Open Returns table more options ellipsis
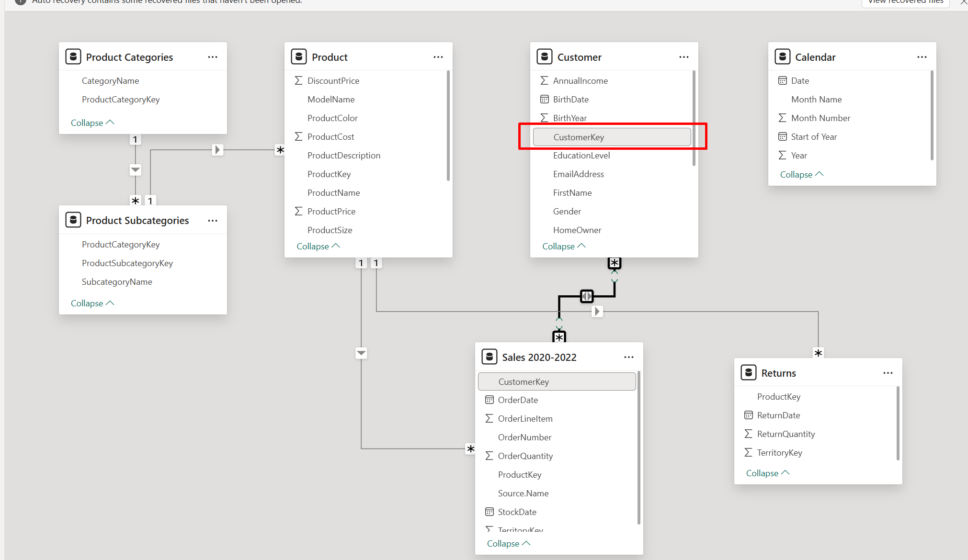The height and width of the screenshot is (560, 968). pos(888,373)
